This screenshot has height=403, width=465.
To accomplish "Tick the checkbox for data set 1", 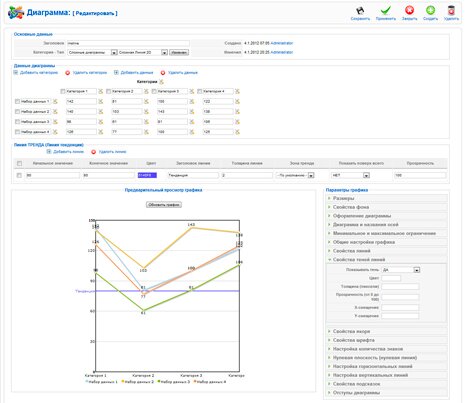I will (17, 101).
